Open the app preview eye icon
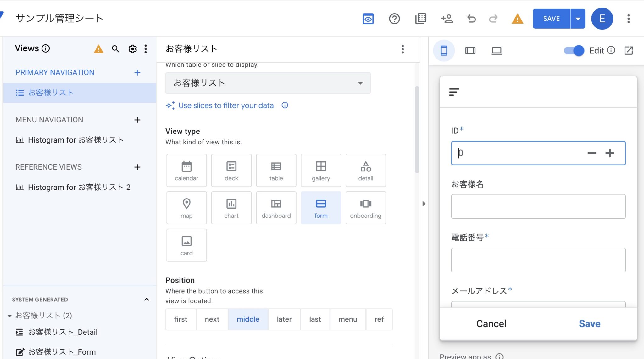This screenshot has height=359, width=644. pyautogui.click(x=368, y=19)
